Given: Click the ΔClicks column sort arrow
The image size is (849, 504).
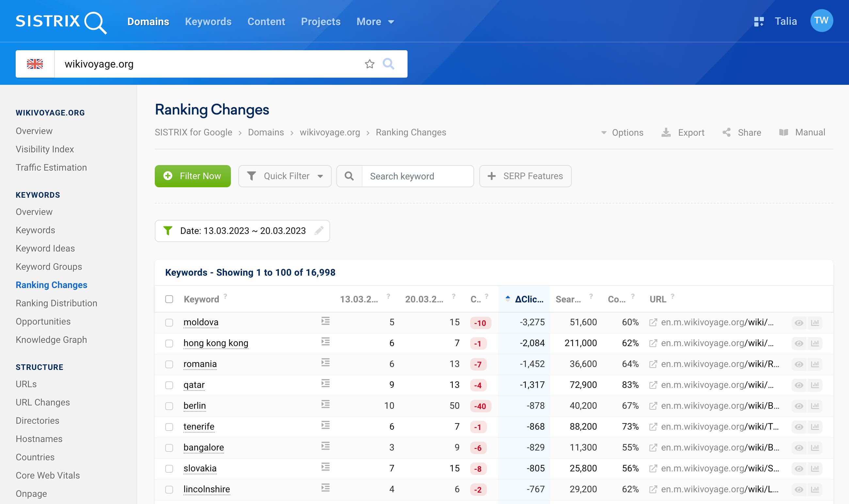Looking at the screenshot, I should point(508,299).
